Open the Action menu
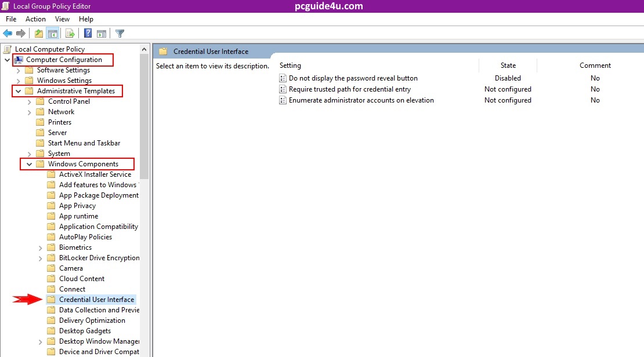644x357 pixels. click(35, 19)
